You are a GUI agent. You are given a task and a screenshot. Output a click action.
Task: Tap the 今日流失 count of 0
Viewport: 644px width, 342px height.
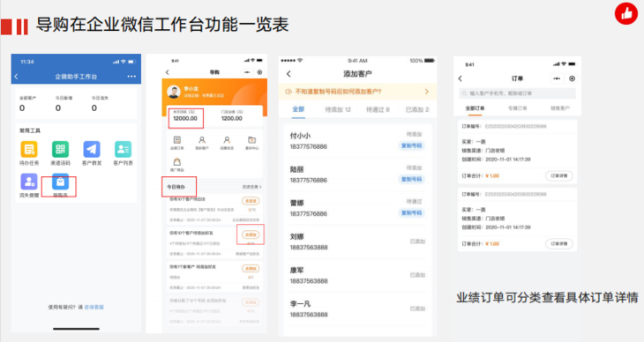point(94,108)
